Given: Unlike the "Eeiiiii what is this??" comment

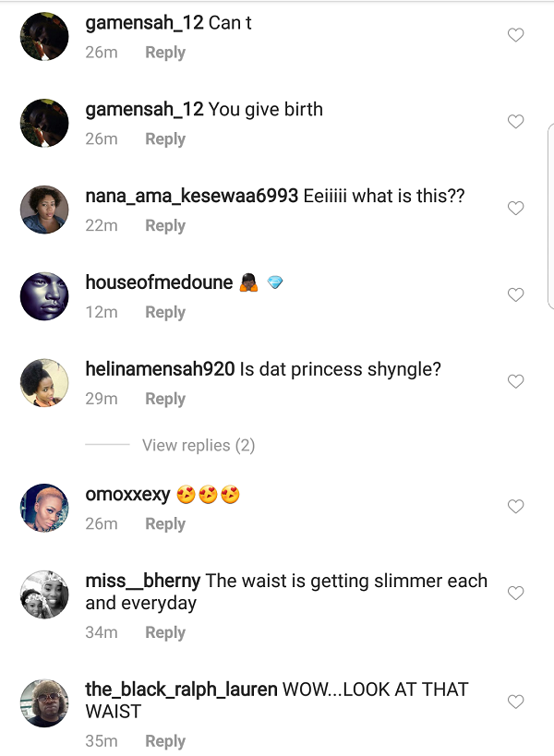Looking at the screenshot, I should 515,208.
